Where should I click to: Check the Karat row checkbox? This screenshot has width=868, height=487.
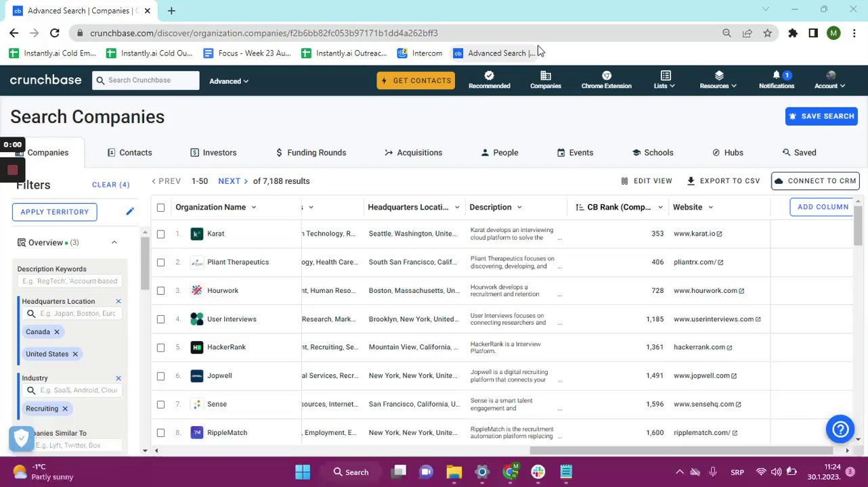pyautogui.click(x=160, y=234)
